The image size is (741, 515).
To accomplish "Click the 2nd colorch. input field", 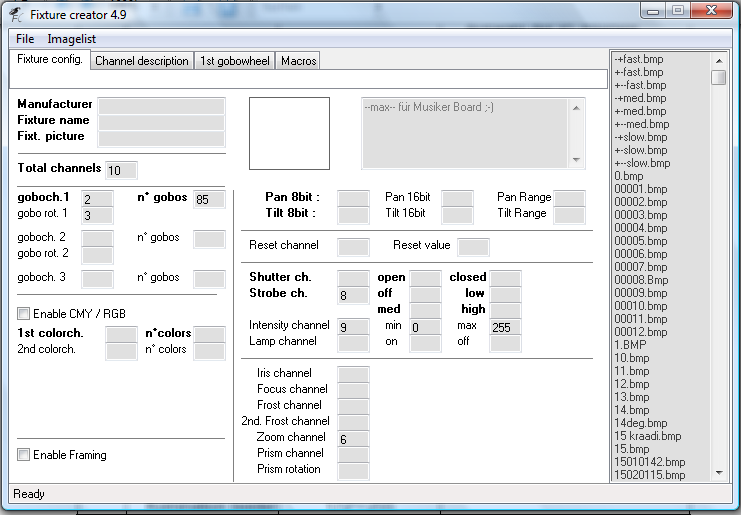I will pyautogui.click(x=121, y=351).
